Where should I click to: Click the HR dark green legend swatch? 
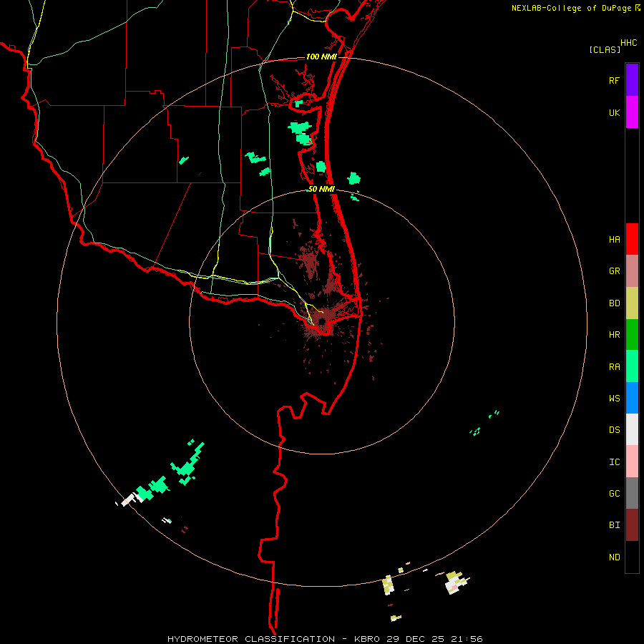pos(632,335)
